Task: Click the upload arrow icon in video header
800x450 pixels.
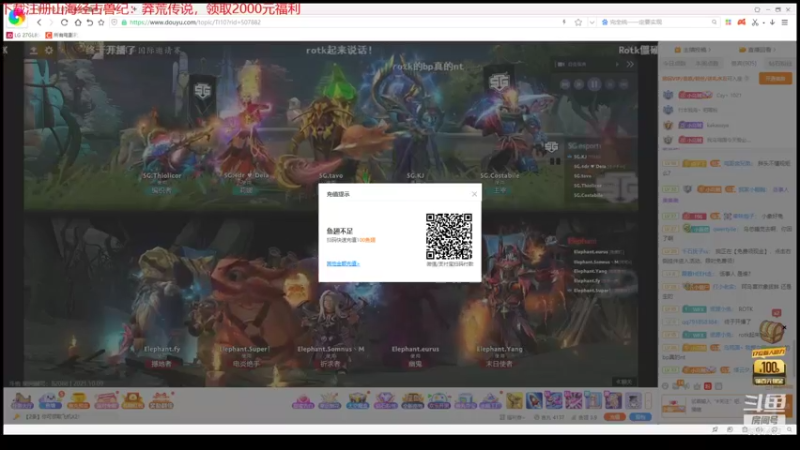Action: 33,50
